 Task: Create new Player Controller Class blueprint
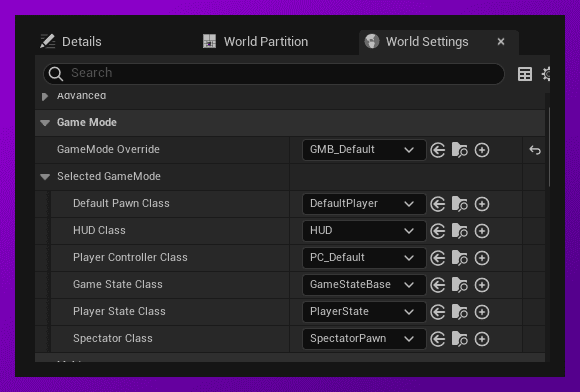(x=482, y=258)
